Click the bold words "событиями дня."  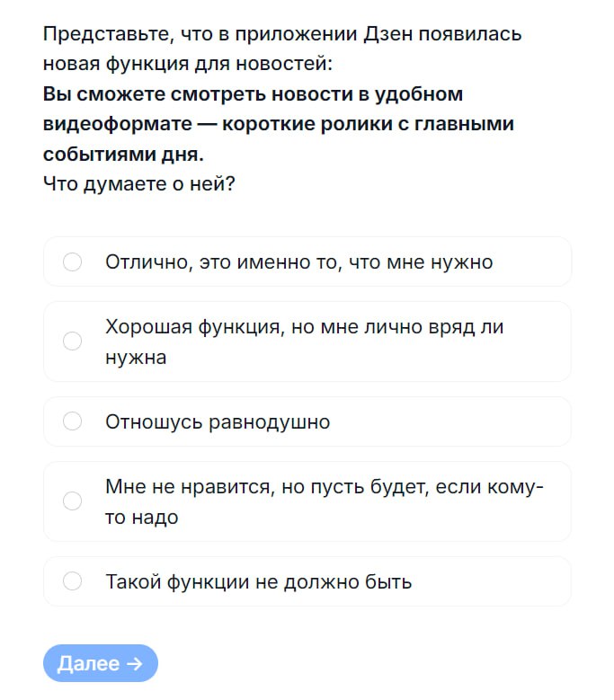pos(123,154)
